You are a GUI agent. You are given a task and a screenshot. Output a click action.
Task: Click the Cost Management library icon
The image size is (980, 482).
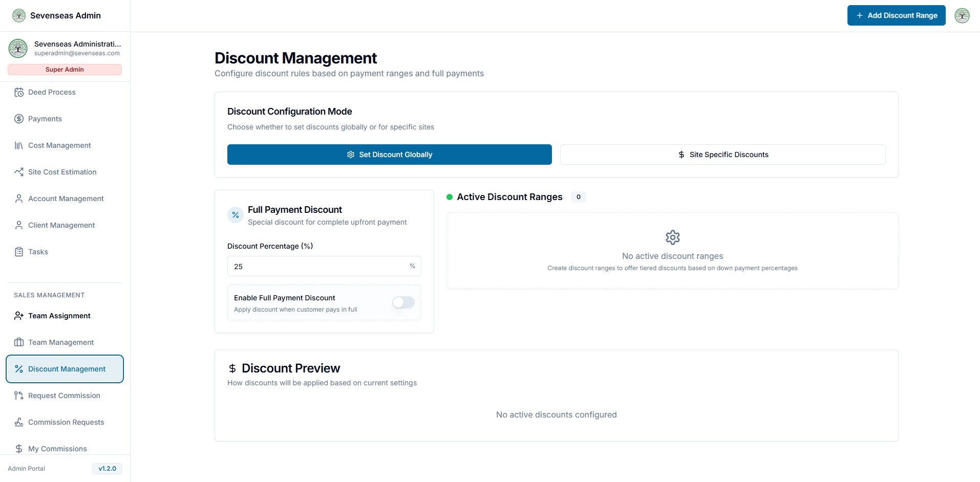tap(19, 145)
